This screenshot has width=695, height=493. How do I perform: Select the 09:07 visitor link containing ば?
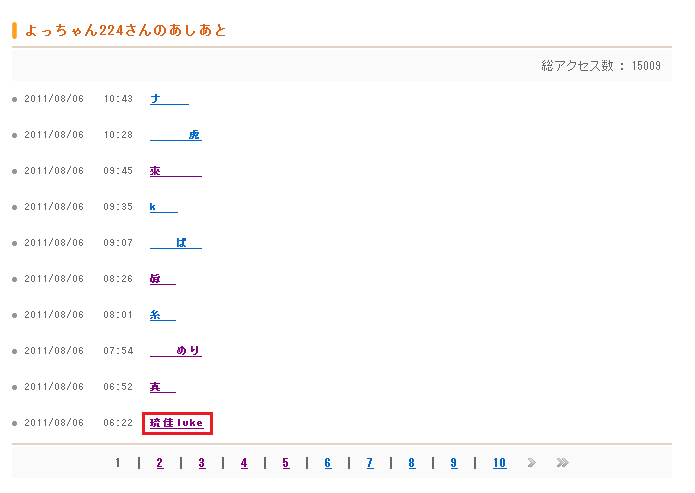coord(176,243)
